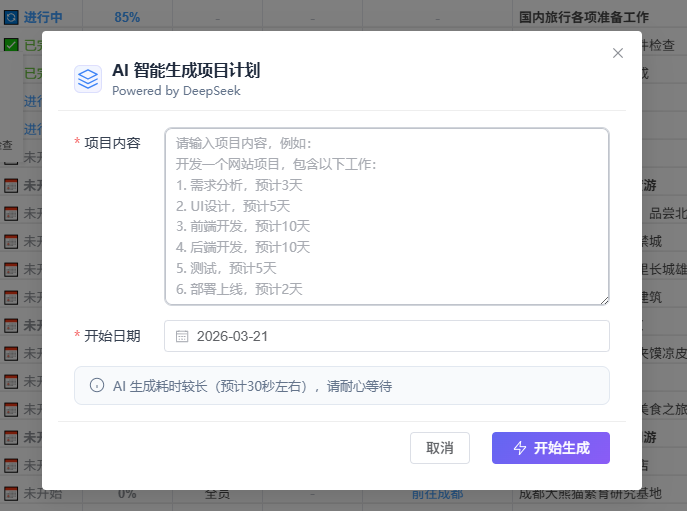This screenshot has width=687, height=511.
Task: Click the 开始生成 button
Action: point(550,448)
